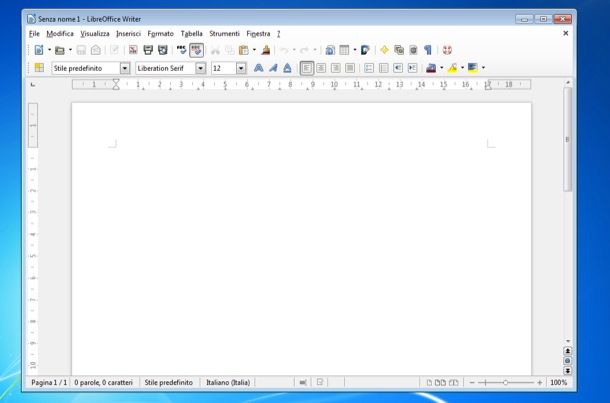Open the Visualizza menu
This screenshot has height=403, width=610.
click(x=95, y=34)
